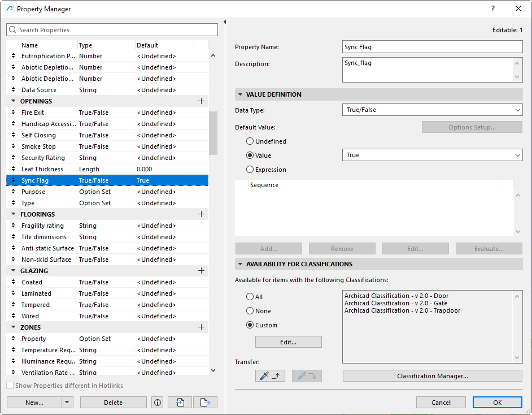Click Edit... classifications button

(x=289, y=342)
